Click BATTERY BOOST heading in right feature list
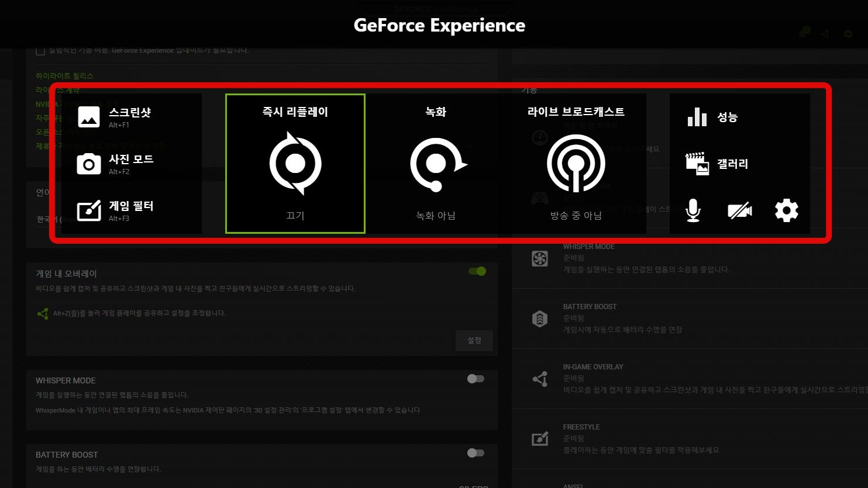 point(590,307)
